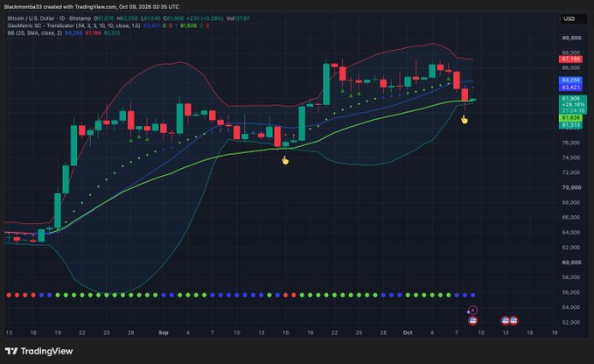The image size is (594, 364).
Task: Click the Sep label on time axis
Action: tap(164, 332)
